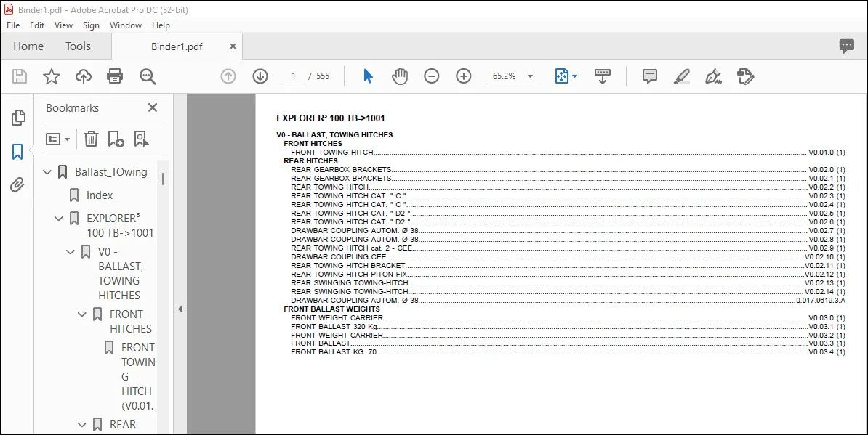Collapse the REAR bookmark node
Image resolution: width=868 pixels, height=435 pixels.
pos(82,425)
